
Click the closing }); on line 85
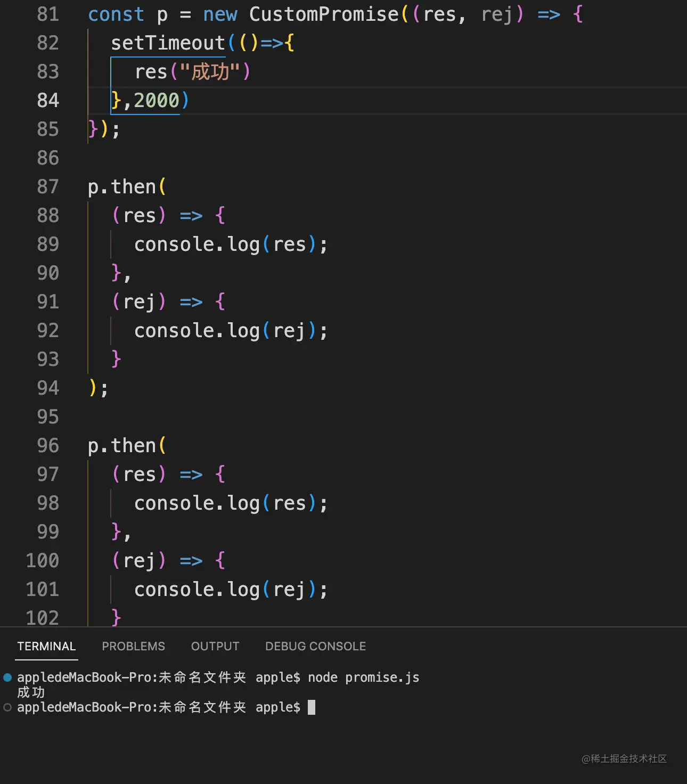(104, 129)
